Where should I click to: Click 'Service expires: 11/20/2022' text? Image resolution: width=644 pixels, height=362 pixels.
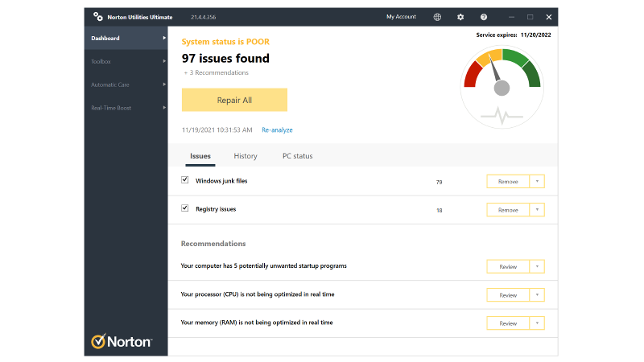click(x=514, y=35)
